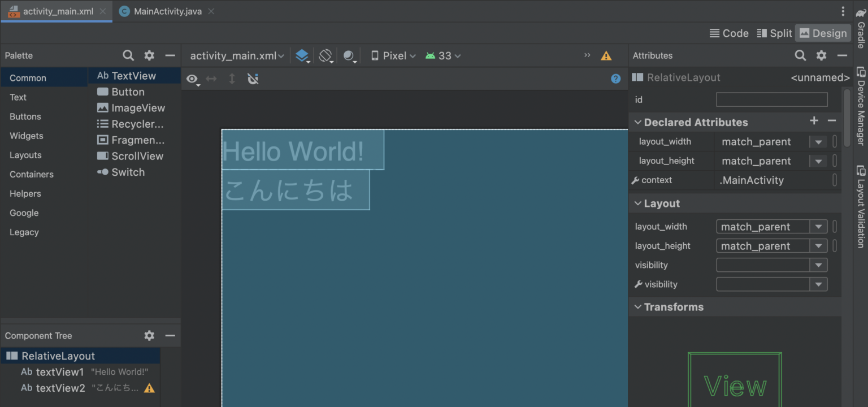The height and width of the screenshot is (407, 868).
Task: Switch to Split view mode
Action: pos(774,33)
